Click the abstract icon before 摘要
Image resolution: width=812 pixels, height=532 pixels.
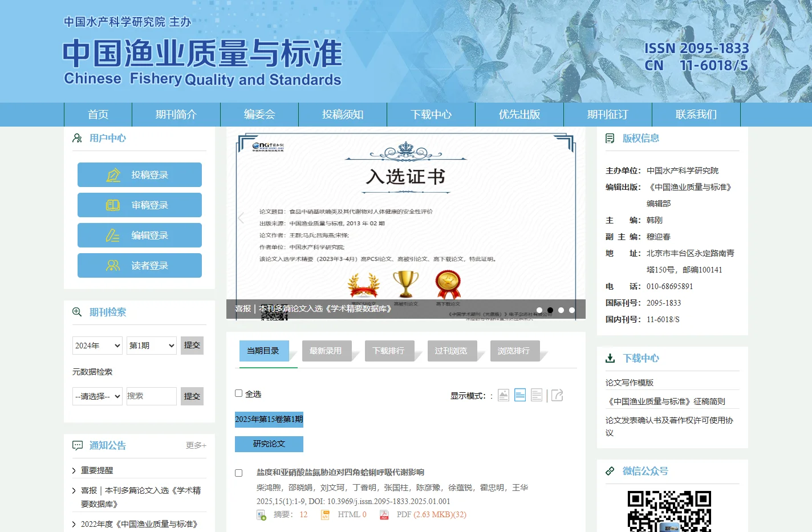[262, 515]
